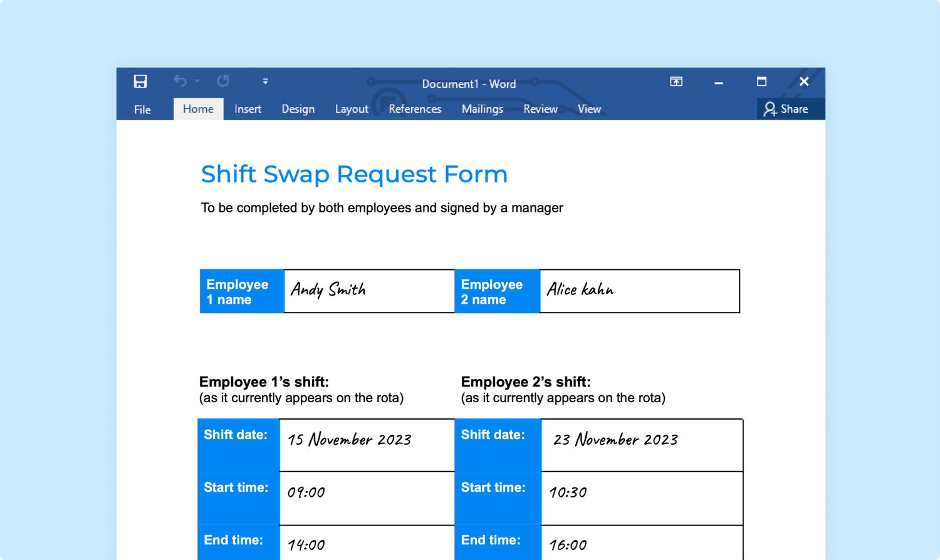The image size is (940, 560).
Task: Select Employee 2's shift date cell
Action: (640, 443)
